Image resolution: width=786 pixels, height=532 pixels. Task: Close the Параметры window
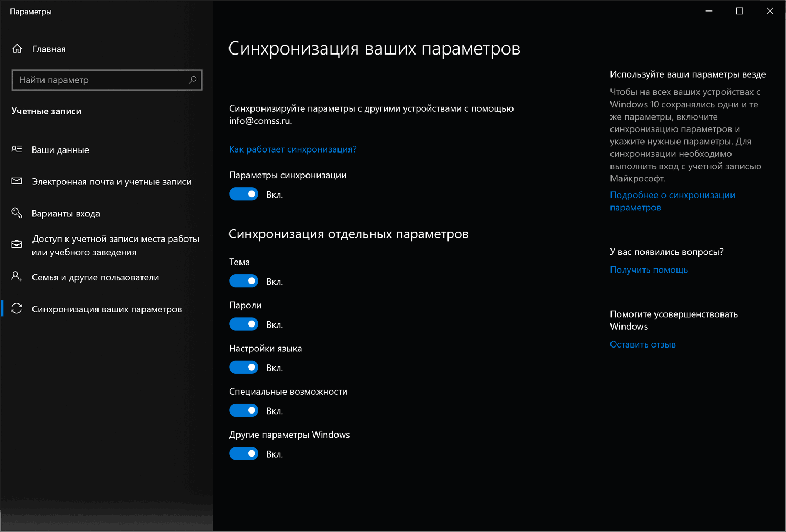(x=770, y=11)
